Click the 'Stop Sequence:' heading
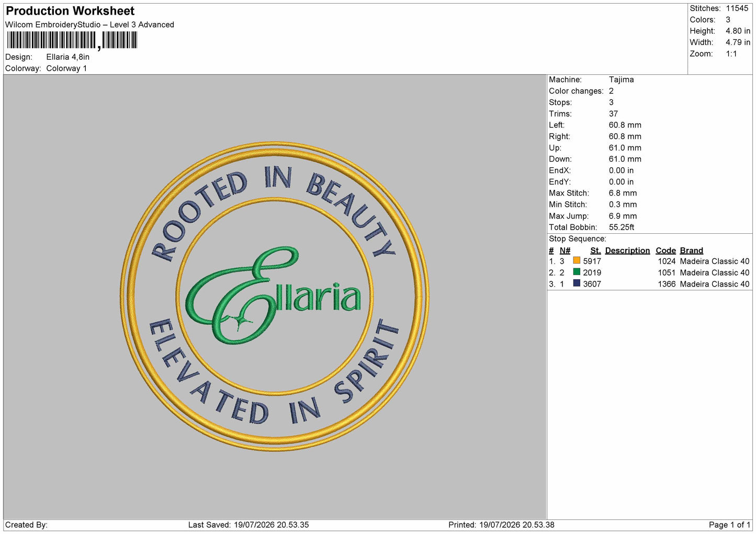 [578, 239]
